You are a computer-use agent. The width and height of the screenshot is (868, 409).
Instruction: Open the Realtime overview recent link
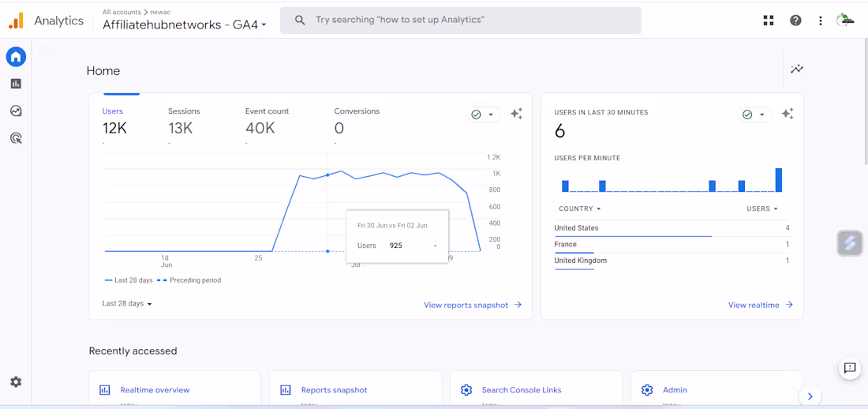point(155,390)
